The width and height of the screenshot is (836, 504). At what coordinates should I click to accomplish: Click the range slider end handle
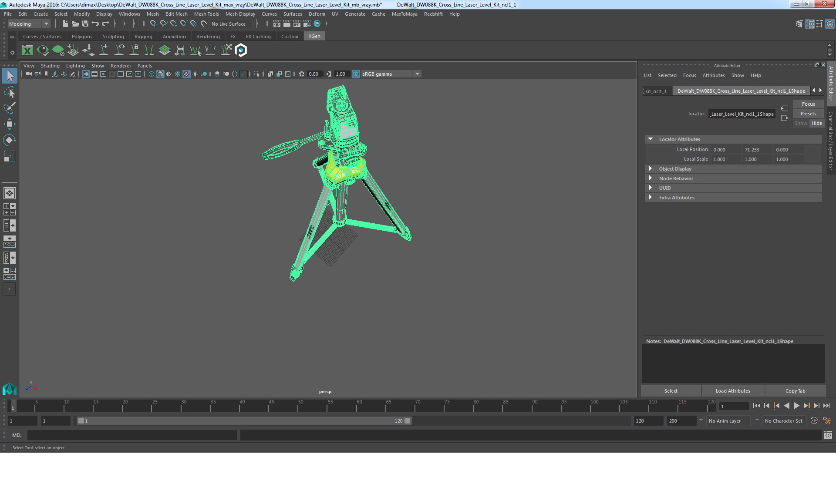point(407,421)
